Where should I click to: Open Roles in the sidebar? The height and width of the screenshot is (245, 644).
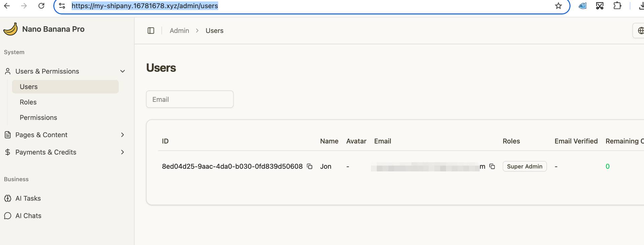point(28,102)
